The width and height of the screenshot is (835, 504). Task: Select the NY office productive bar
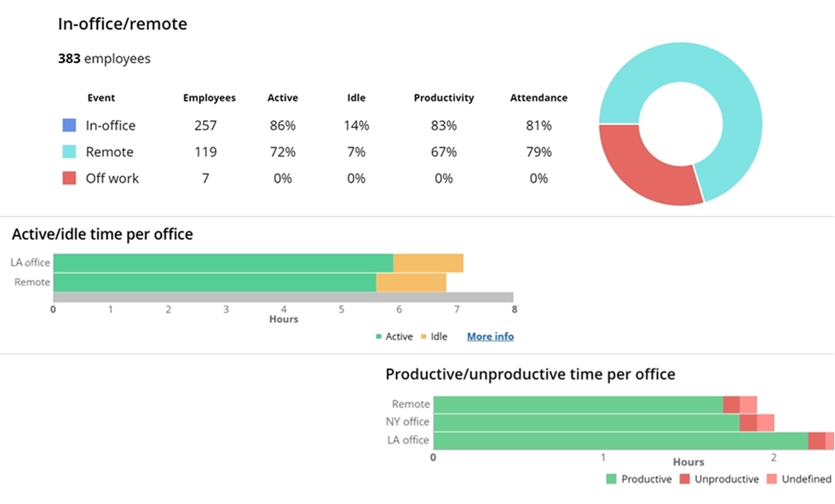588,421
